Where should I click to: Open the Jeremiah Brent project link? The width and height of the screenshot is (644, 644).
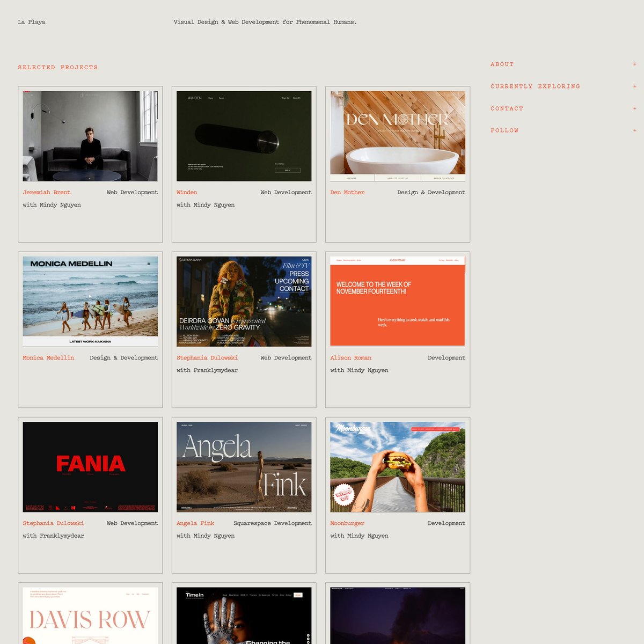(x=47, y=192)
